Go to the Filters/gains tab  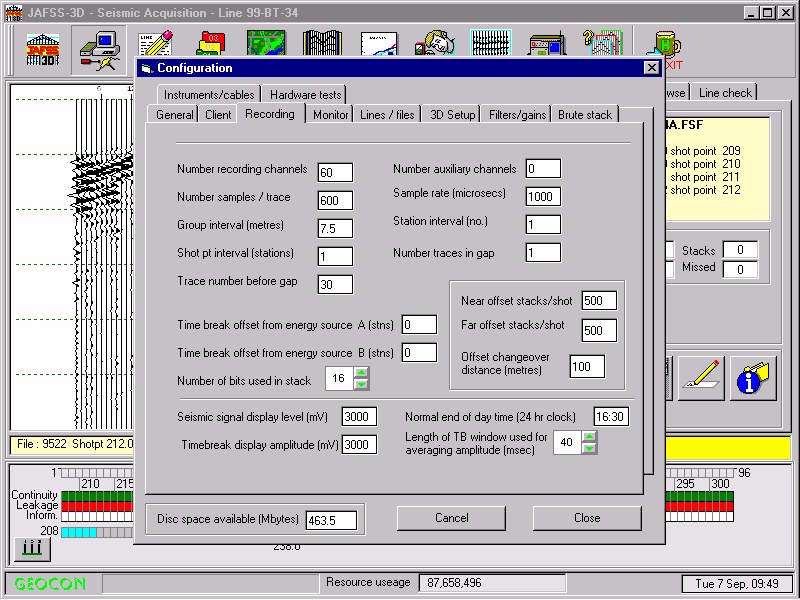coord(517,114)
